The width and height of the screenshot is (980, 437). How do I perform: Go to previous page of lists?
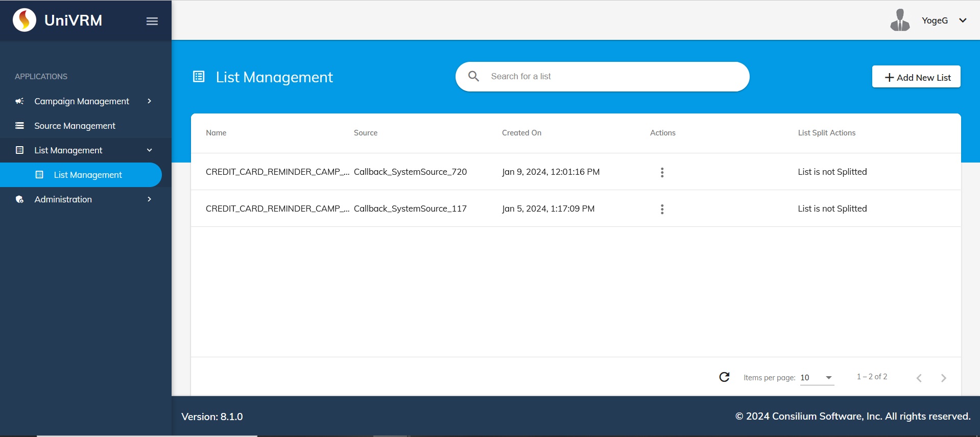[919, 378]
